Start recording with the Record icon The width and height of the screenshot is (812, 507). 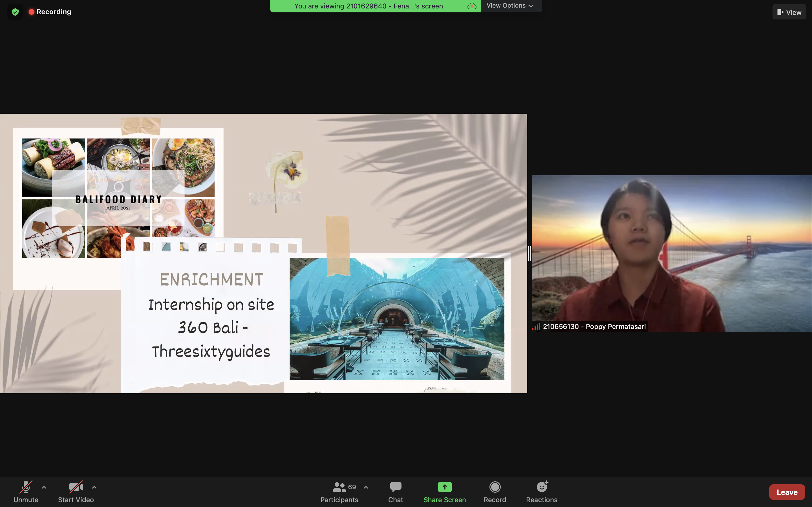(495, 487)
